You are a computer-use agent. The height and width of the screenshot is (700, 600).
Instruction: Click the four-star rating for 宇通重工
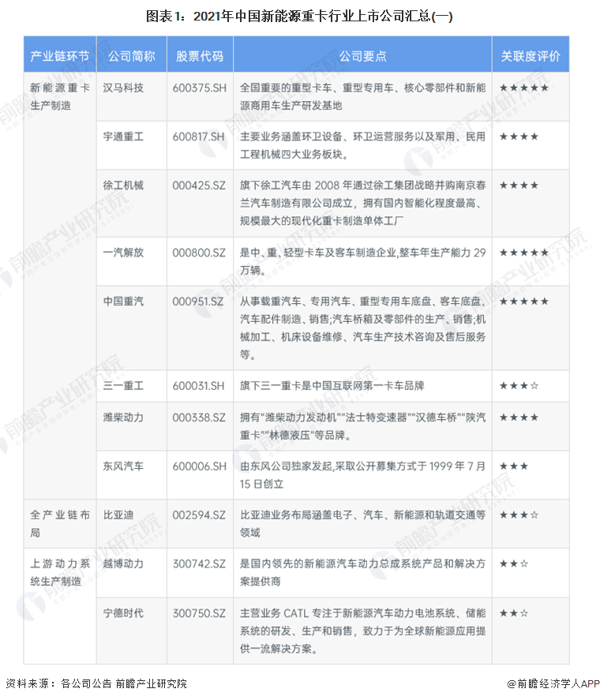click(x=519, y=137)
